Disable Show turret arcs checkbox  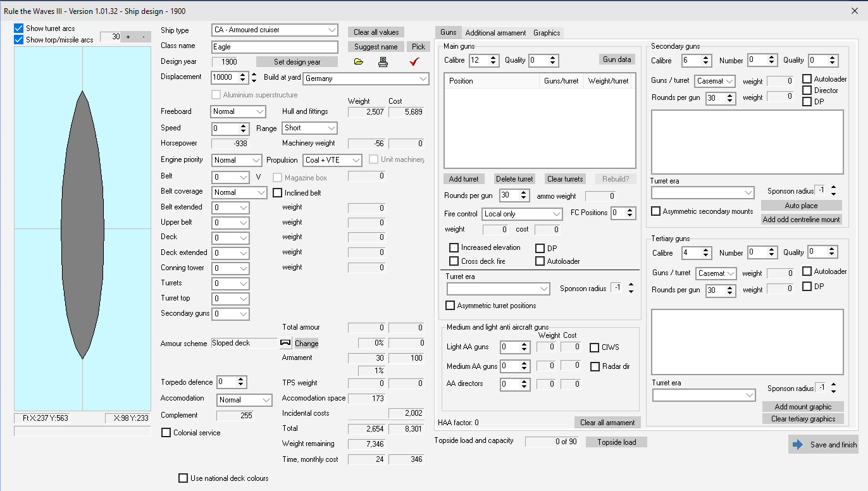point(18,28)
